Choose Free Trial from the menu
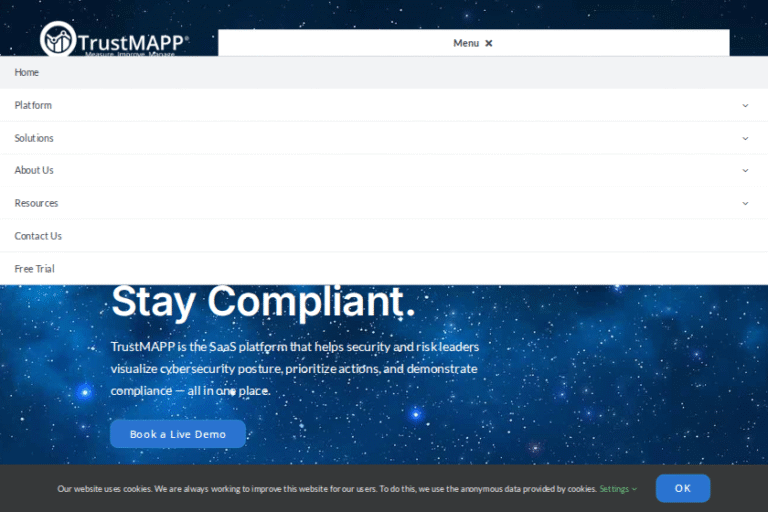Screen dimensions: 768x512 (x=34, y=269)
